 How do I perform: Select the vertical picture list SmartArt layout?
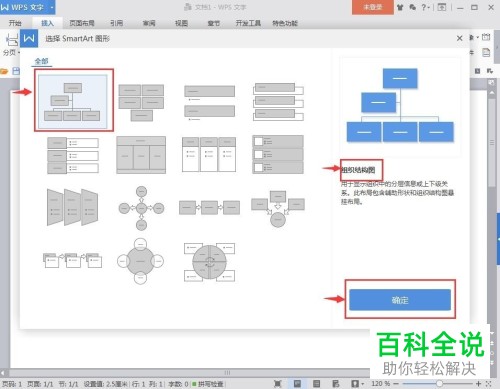278,155
